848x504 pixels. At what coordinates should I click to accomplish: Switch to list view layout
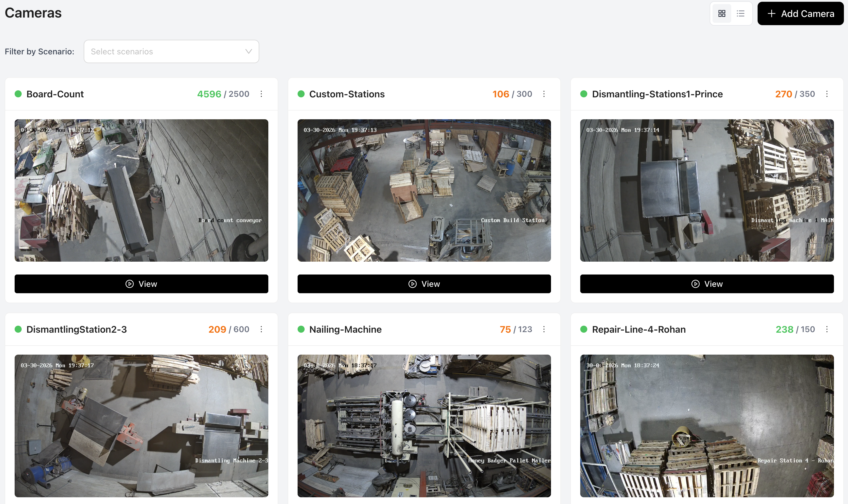point(740,13)
